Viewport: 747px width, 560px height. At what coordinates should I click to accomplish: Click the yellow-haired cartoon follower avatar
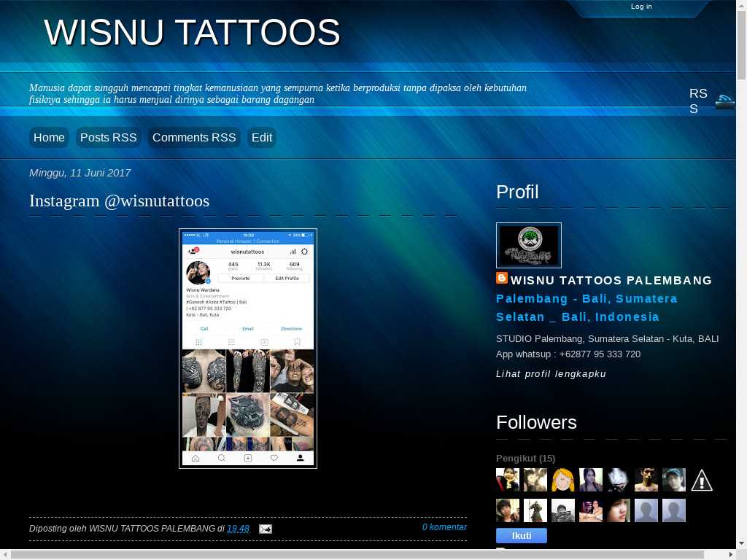[563, 480]
